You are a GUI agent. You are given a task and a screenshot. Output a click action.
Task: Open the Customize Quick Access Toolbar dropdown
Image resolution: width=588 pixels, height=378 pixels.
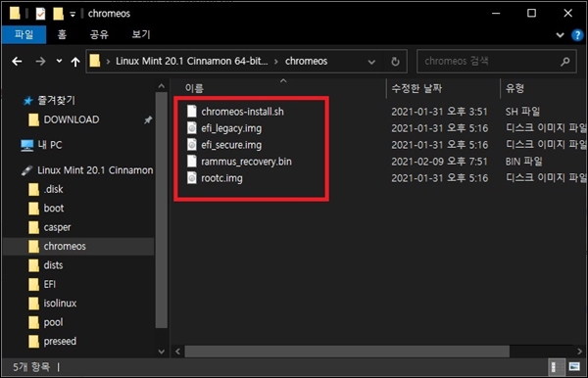pyautogui.click(x=73, y=15)
